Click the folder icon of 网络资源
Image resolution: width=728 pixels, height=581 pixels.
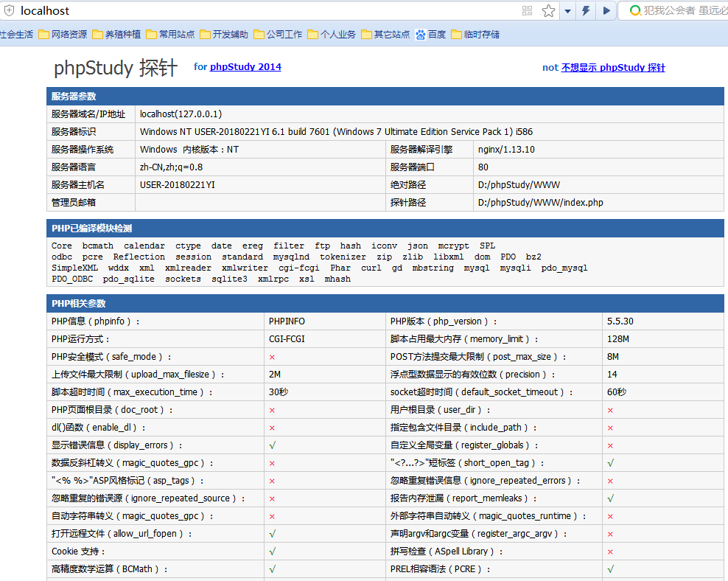click(45, 34)
